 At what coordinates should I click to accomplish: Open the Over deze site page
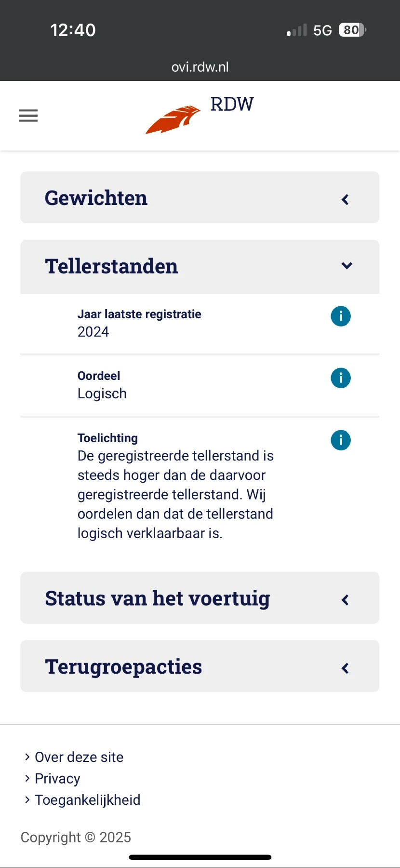tap(79, 757)
